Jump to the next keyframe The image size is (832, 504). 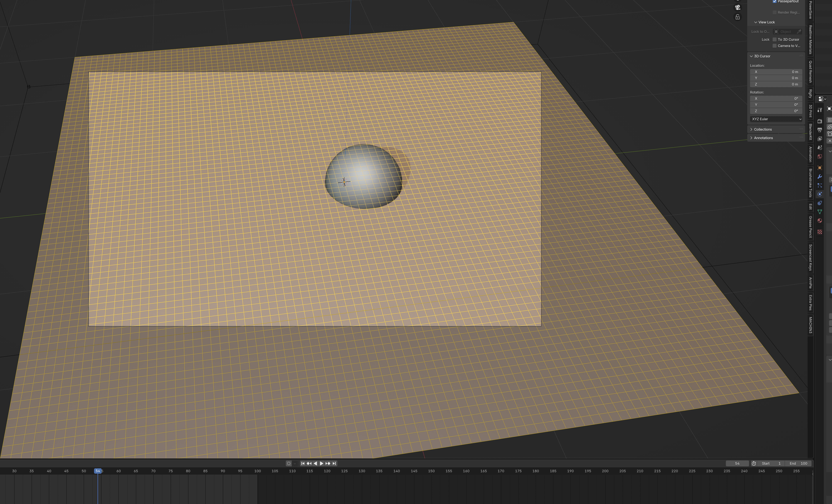328,463
